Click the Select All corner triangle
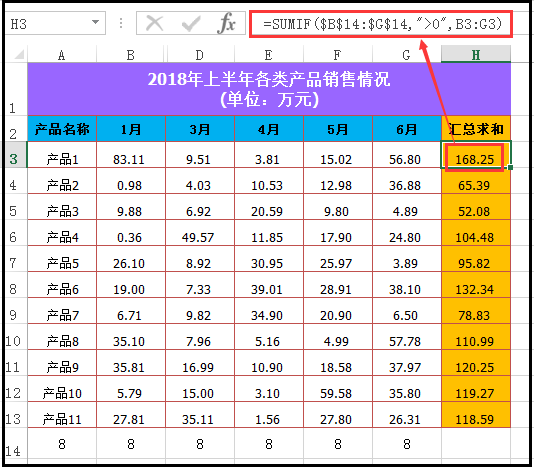The image size is (534, 467). (19, 55)
